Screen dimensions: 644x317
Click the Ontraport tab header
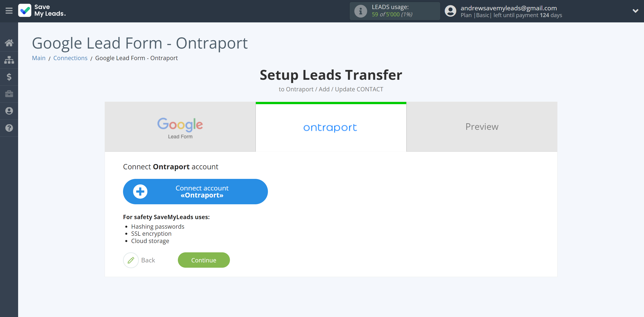331,127
